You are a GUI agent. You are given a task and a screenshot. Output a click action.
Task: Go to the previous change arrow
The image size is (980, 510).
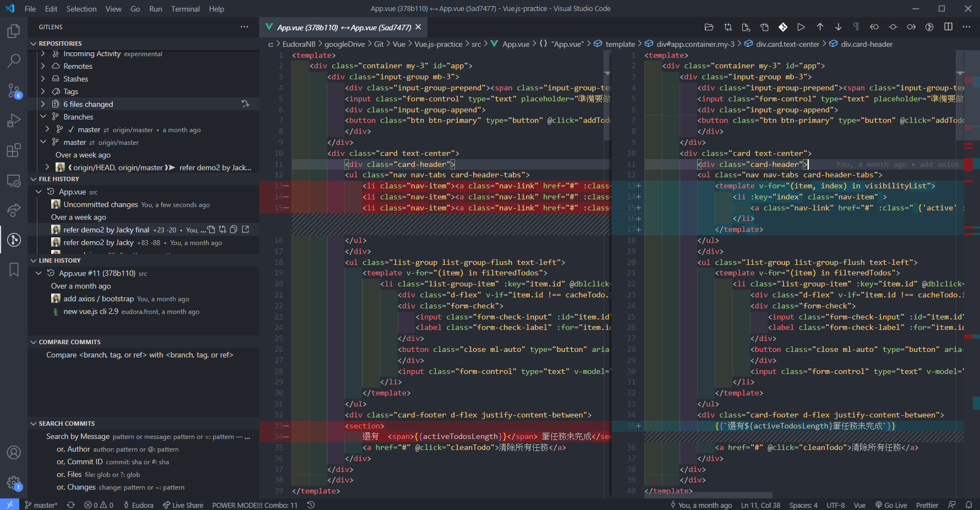point(820,27)
